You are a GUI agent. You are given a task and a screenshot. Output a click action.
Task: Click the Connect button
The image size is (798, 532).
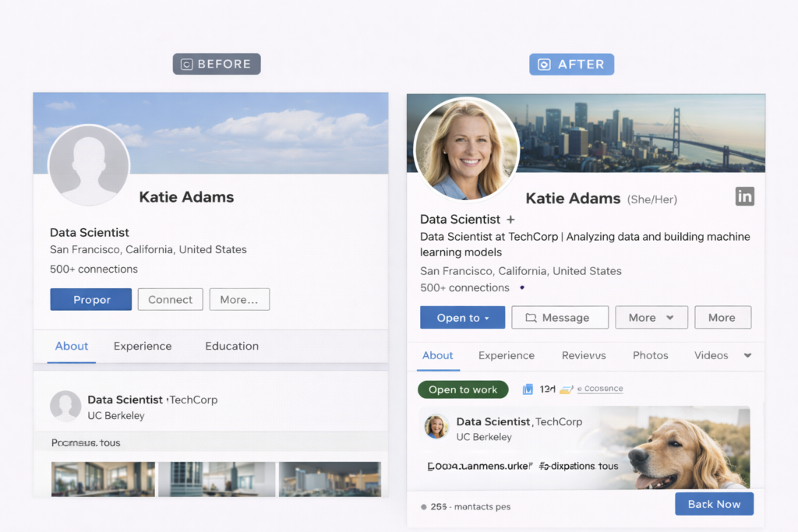170,299
